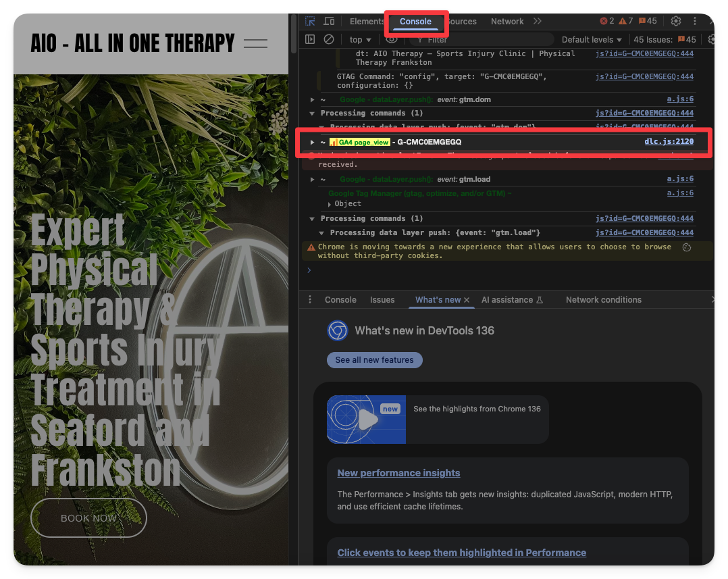This screenshot has width=728, height=579.
Task: Close the What's new drawer tab
Action: (467, 300)
